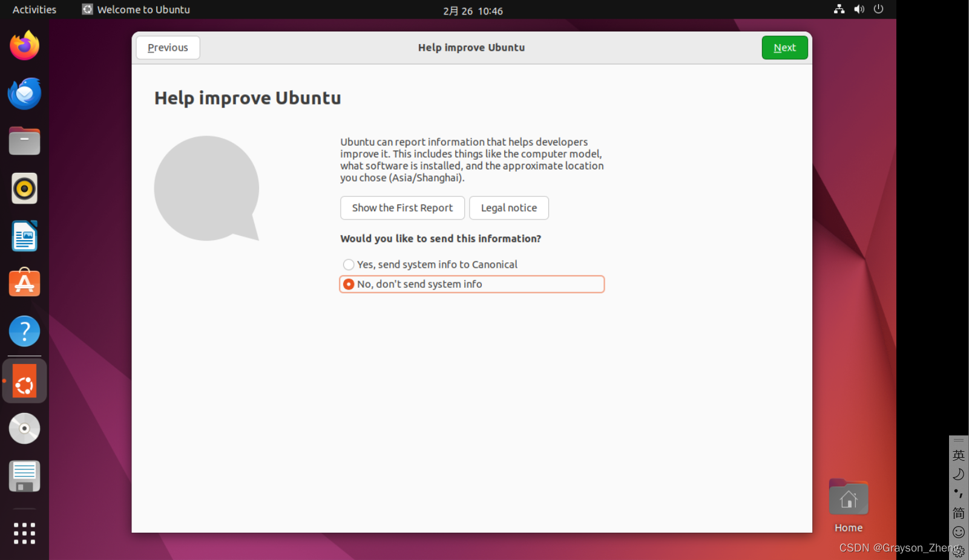Go back with Previous button
Viewport: 969px width, 560px height.
168,48
